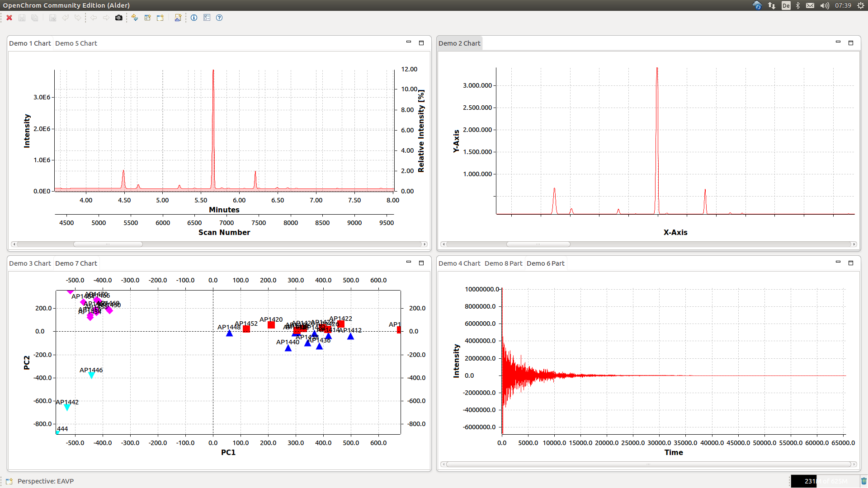
Task: Click the perspective icon in status bar
Action: 9,481
